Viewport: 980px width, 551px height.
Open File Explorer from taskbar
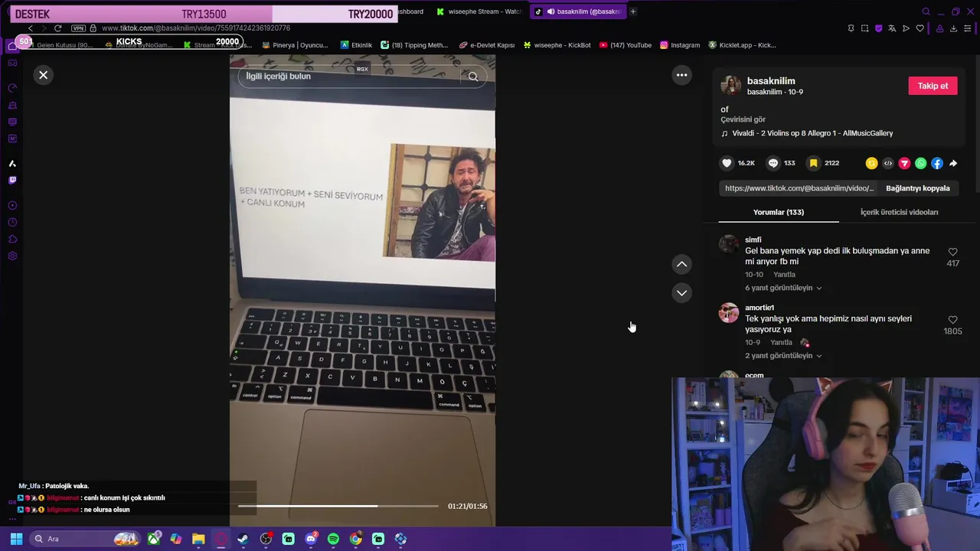pos(198,539)
